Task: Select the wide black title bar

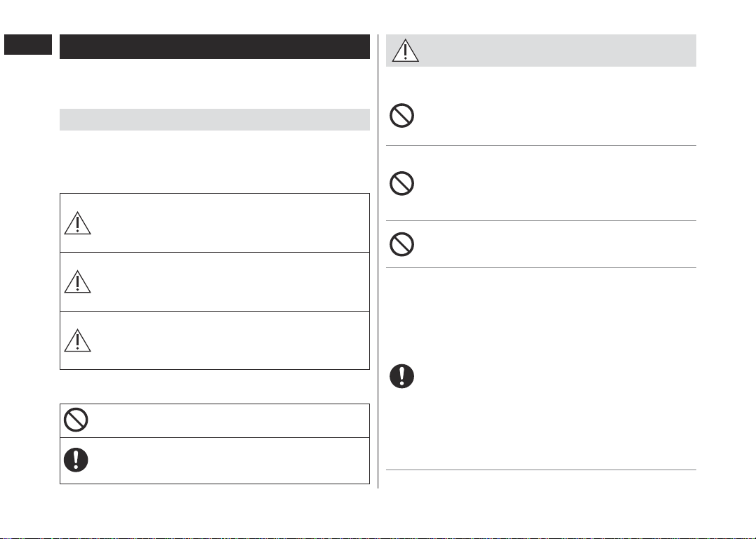Action: pos(215,47)
